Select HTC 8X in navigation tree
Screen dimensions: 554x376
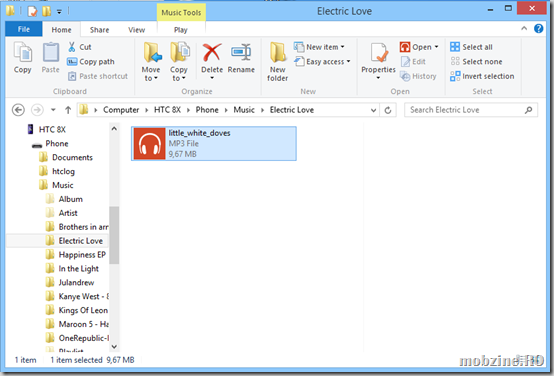click(x=52, y=129)
